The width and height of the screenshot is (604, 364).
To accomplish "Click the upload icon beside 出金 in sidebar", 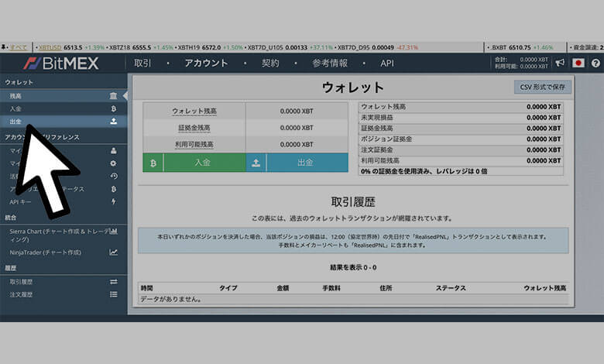I will pyautogui.click(x=113, y=122).
